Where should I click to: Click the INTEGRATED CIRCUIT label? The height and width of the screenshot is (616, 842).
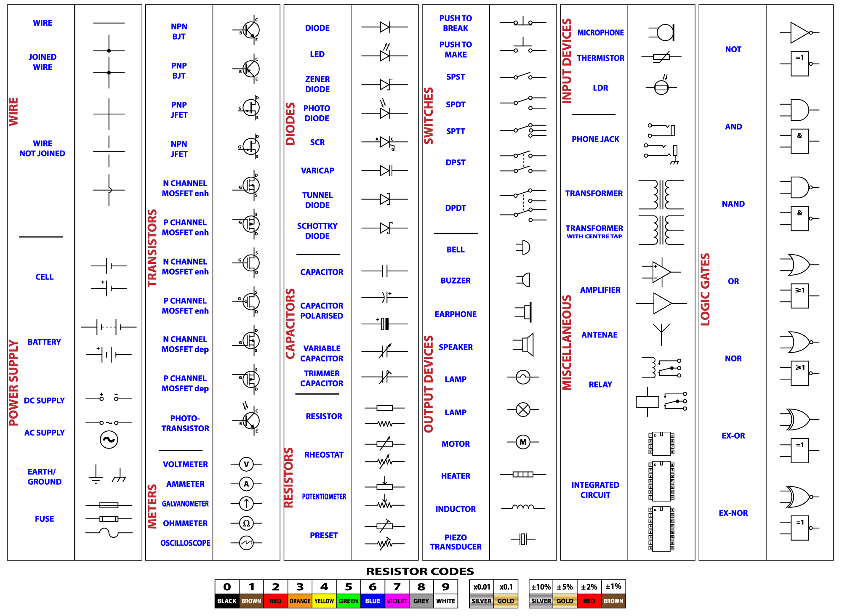pos(595,490)
